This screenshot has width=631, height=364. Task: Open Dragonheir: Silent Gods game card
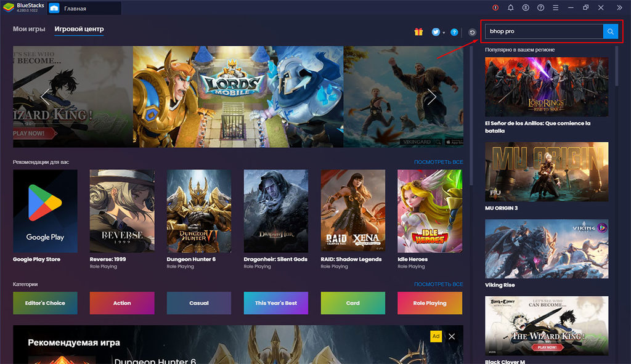tap(275, 211)
